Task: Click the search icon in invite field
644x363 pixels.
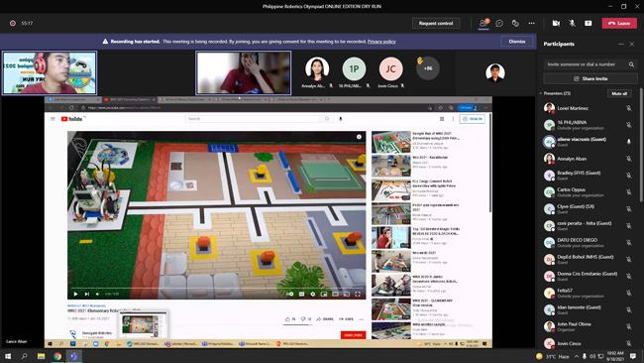Action: click(x=631, y=64)
